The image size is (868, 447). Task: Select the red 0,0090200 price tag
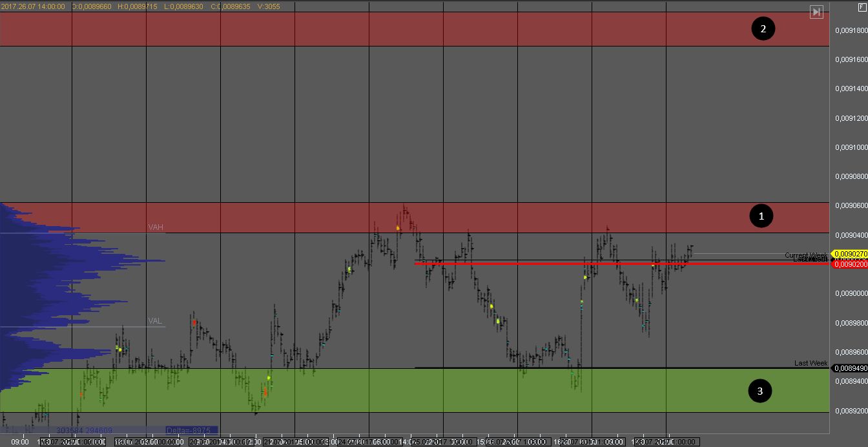pyautogui.click(x=849, y=264)
